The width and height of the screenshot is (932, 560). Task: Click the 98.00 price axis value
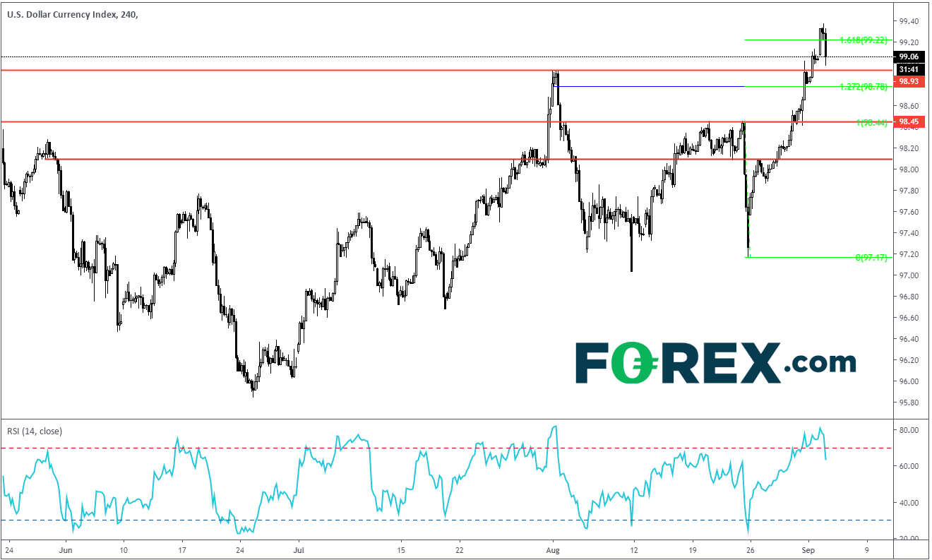[909, 169]
